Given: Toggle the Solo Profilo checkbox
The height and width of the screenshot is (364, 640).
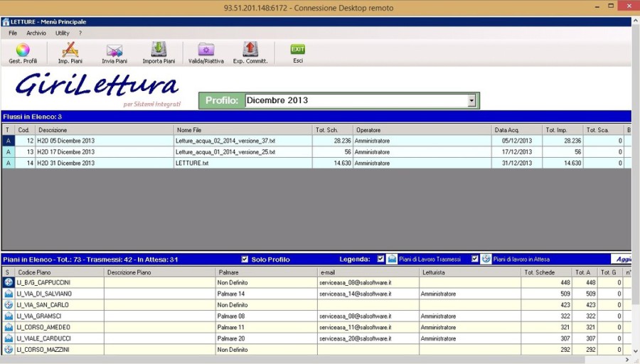Looking at the screenshot, I should (x=245, y=259).
